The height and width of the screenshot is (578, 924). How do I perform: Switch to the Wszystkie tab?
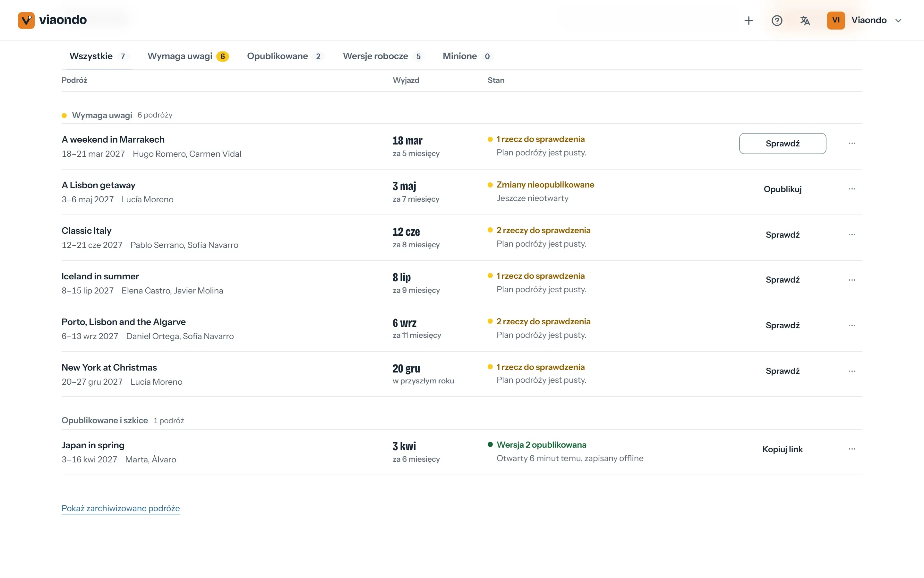click(99, 56)
